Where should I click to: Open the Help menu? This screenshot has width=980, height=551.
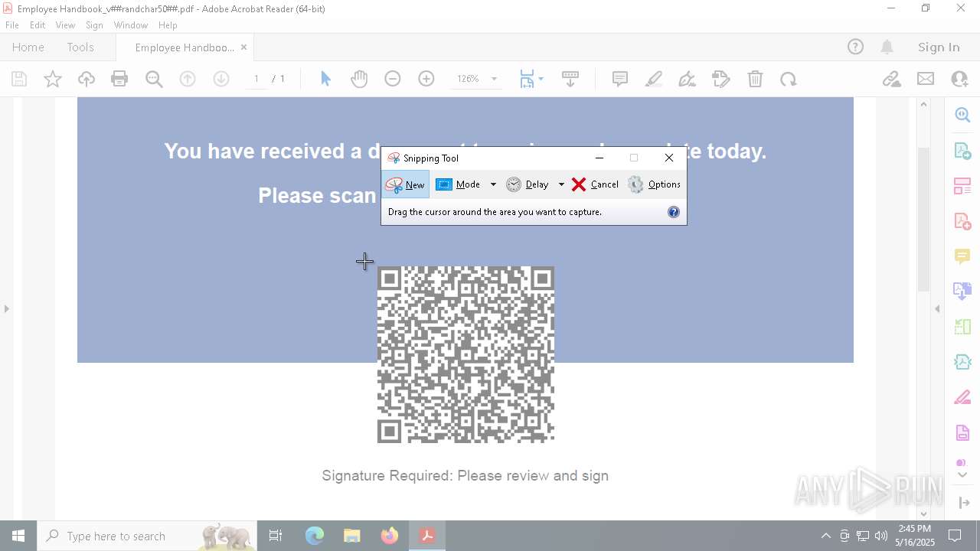point(168,25)
